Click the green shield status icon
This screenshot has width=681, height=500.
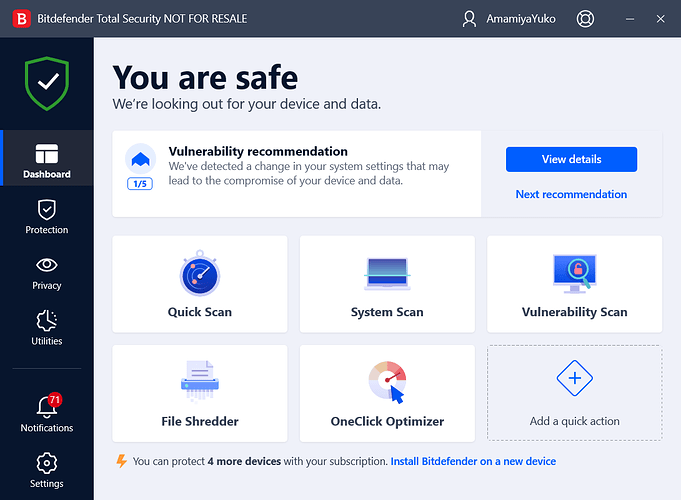(47, 83)
